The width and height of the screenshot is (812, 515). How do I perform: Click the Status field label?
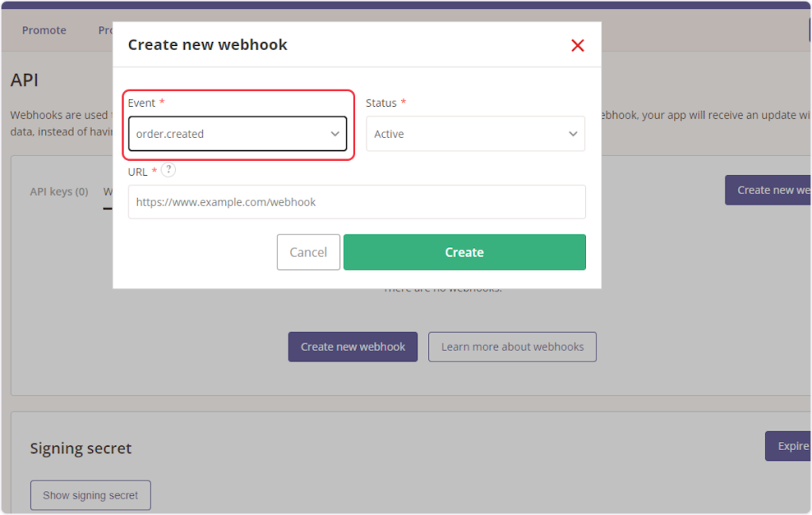pyautogui.click(x=381, y=103)
